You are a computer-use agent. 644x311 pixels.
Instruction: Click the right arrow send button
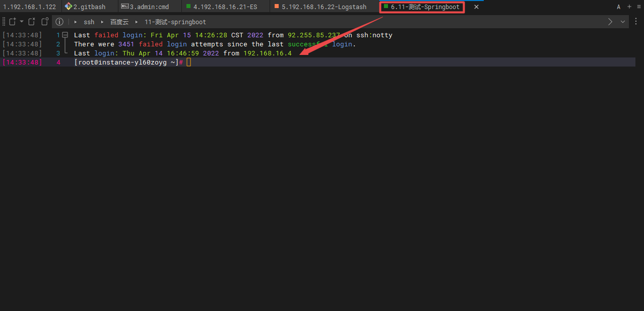click(x=610, y=22)
